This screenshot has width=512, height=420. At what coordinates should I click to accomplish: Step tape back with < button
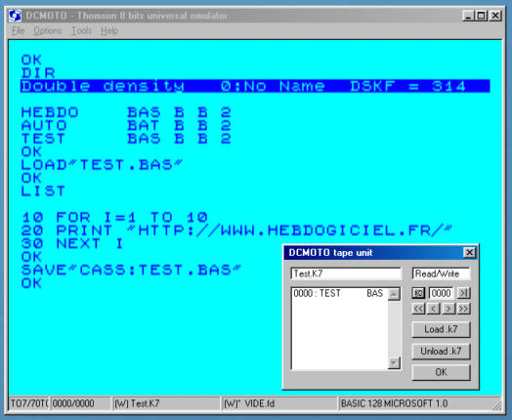(x=434, y=309)
